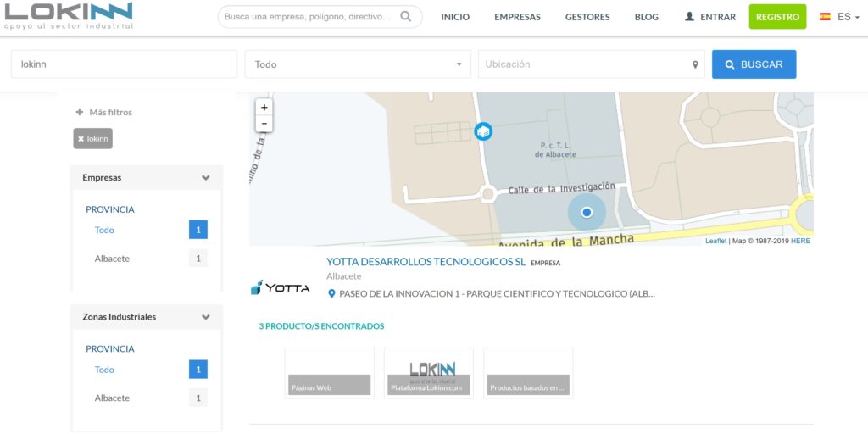
Task: Click Más filtros to show more filters
Action: tap(111, 112)
